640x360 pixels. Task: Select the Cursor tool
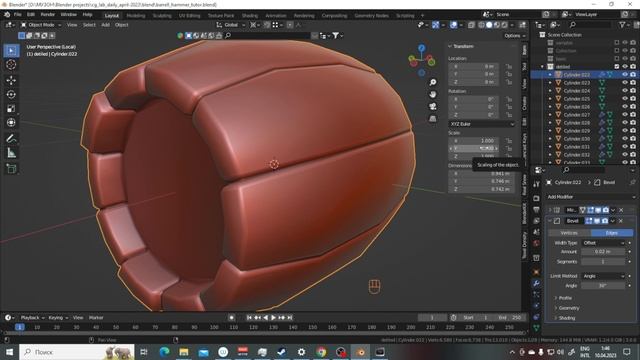(11, 64)
